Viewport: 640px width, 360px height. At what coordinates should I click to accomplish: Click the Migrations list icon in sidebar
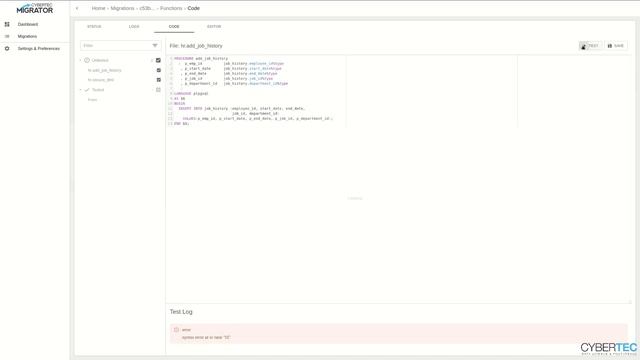(7, 36)
